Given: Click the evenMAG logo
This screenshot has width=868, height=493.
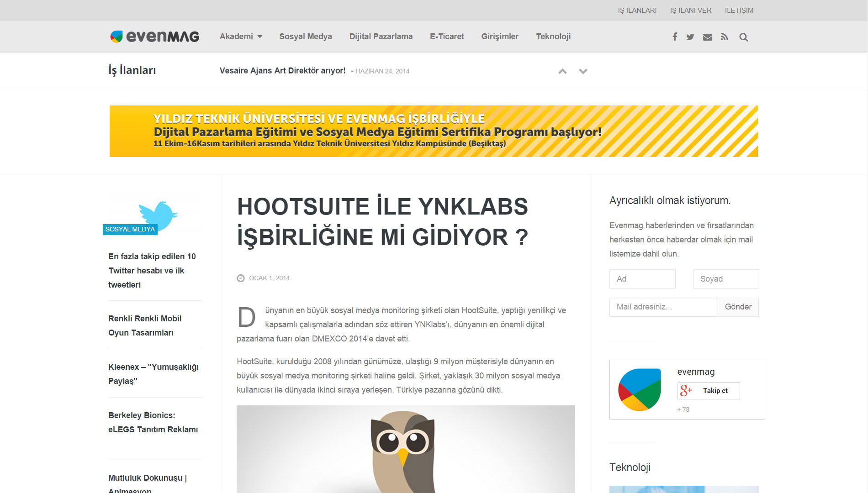Looking at the screenshot, I should [154, 37].
